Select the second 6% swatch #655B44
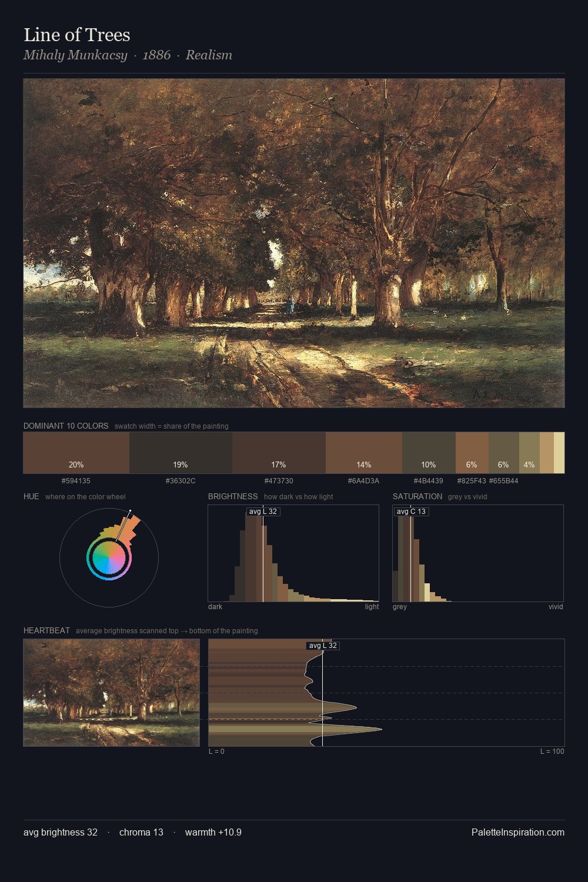Image resolution: width=588 pixels, height=882 pixels. [504, 453]
